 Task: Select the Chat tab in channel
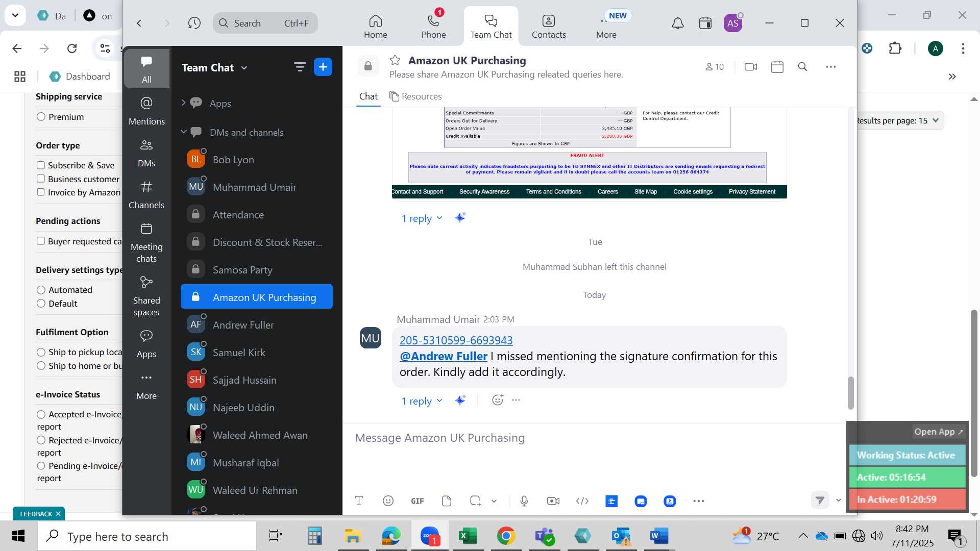[x=368, y=96]
